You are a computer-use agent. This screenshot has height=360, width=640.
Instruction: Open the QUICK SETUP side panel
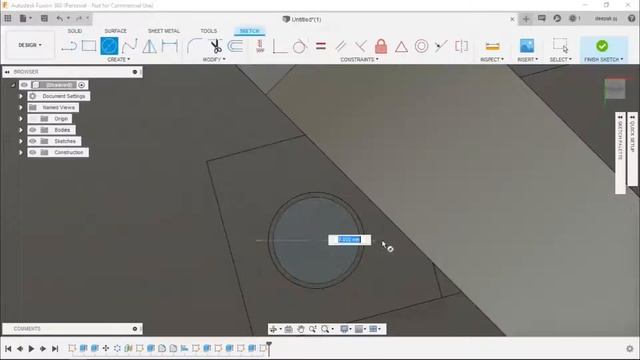click(x=632, y=149)
